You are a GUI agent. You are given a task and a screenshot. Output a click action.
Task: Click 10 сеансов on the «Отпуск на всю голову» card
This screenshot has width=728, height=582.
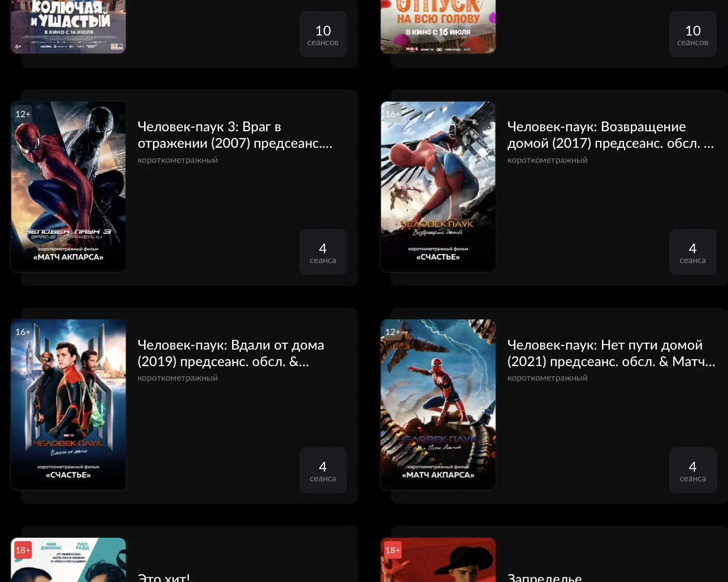[693, 34]
